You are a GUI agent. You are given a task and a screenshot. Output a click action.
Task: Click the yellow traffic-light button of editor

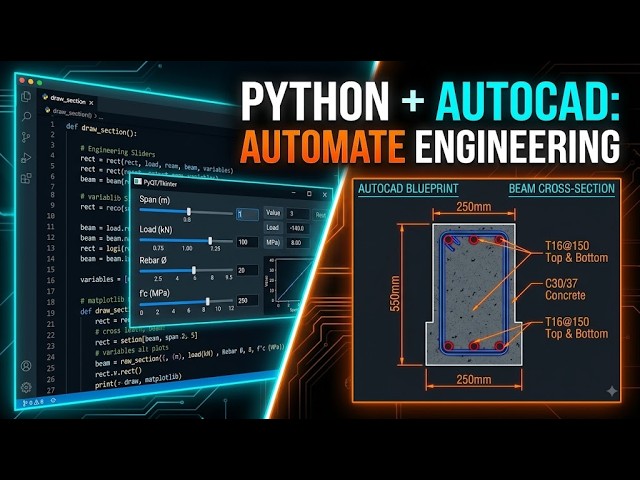[31, 82]
